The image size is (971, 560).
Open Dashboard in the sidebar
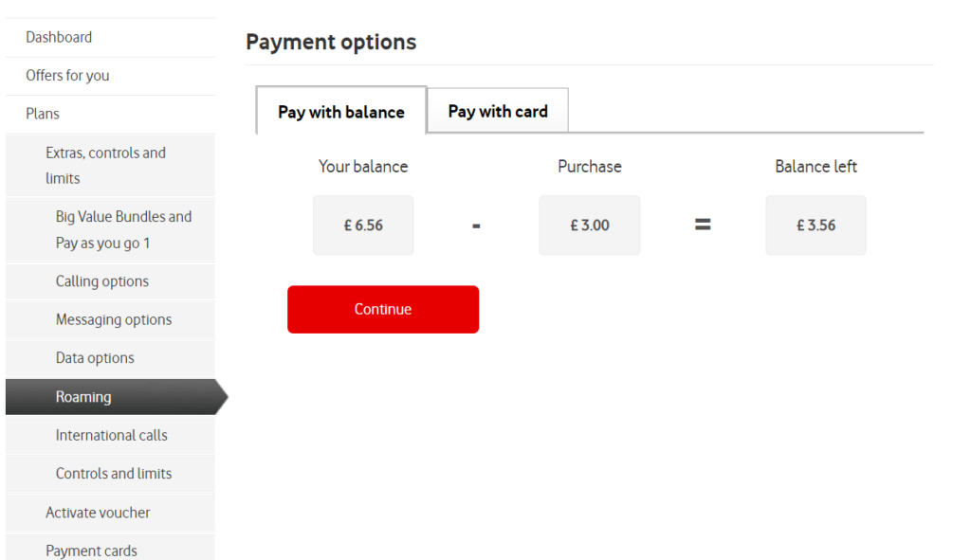click(59, 37)
